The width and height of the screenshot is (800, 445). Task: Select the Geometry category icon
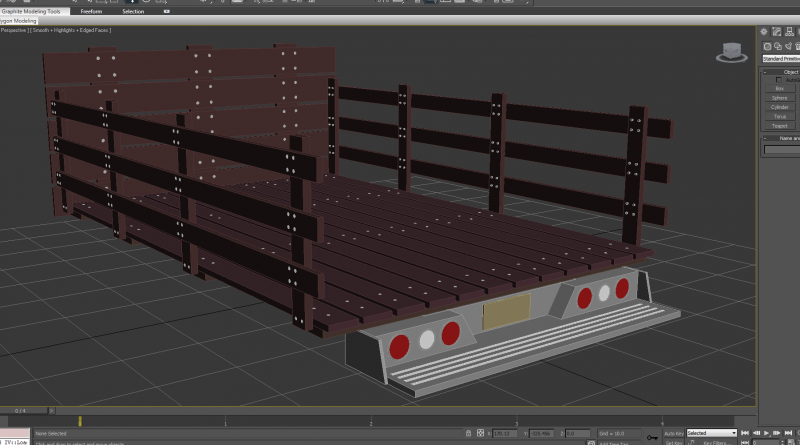click(767, 46)
